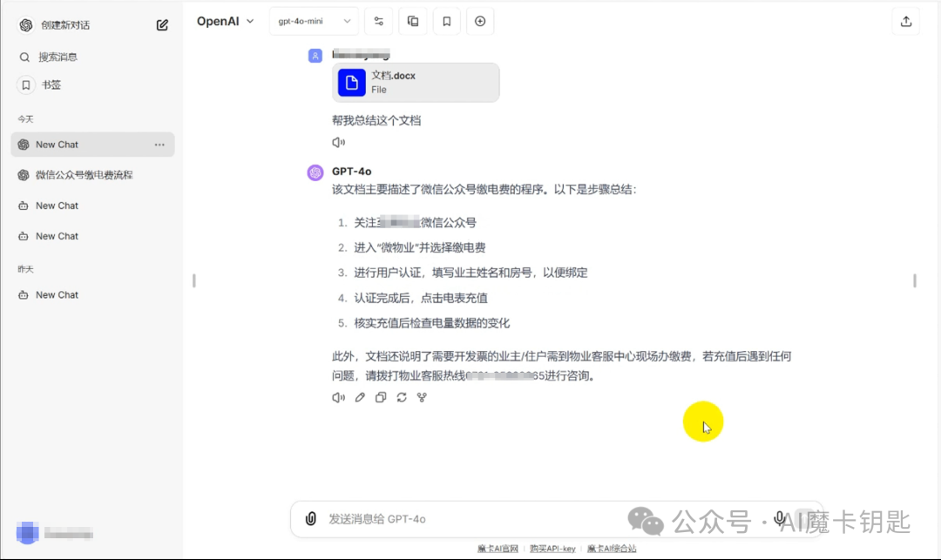Open the 魔卡AI官网 link

click(x=498, y=549)
